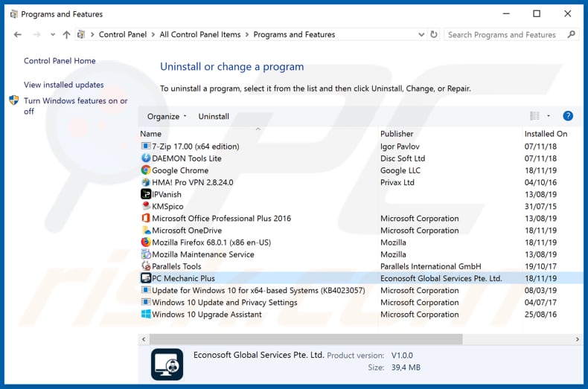Expand the view options dropdown arrow

549,116
